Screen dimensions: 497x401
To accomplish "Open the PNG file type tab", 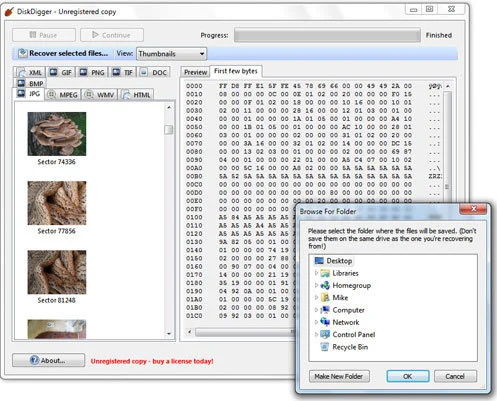I will 93,72.
